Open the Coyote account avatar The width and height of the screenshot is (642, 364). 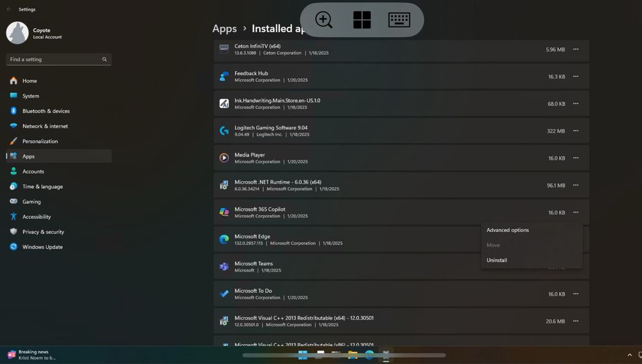coord(17,33)
